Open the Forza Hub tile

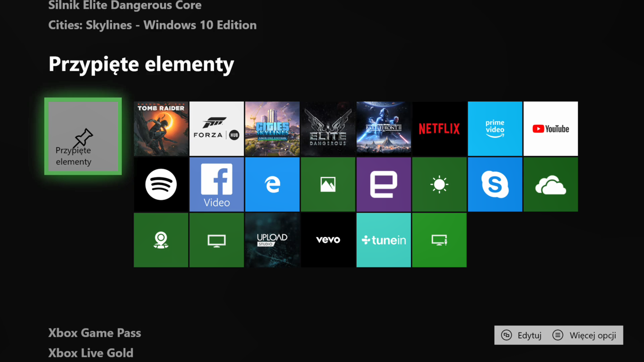(217, 129)
